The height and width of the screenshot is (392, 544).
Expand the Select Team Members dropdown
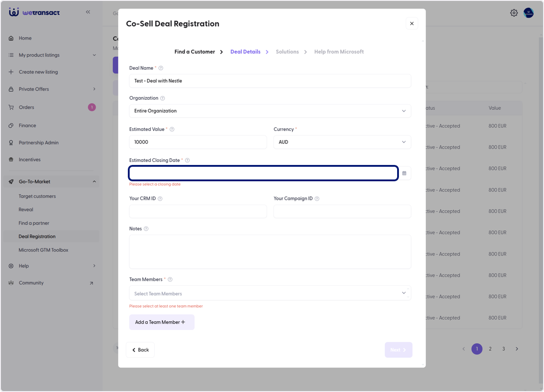click(270, 293)
